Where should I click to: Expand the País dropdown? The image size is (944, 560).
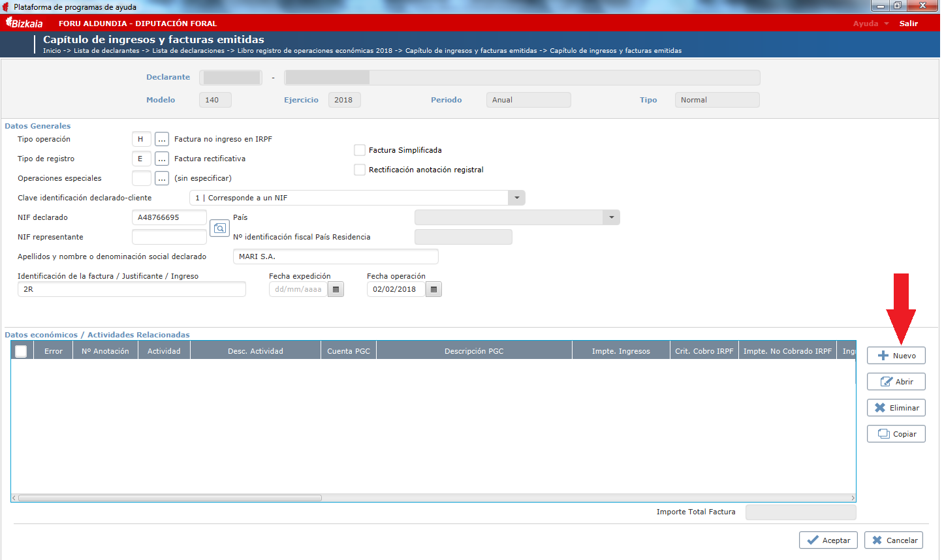pos(611,217)
